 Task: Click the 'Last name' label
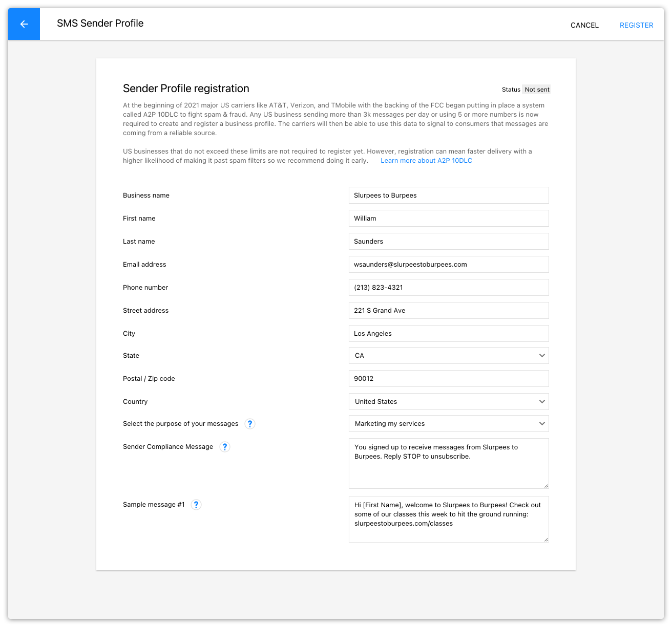coord(139,242)
